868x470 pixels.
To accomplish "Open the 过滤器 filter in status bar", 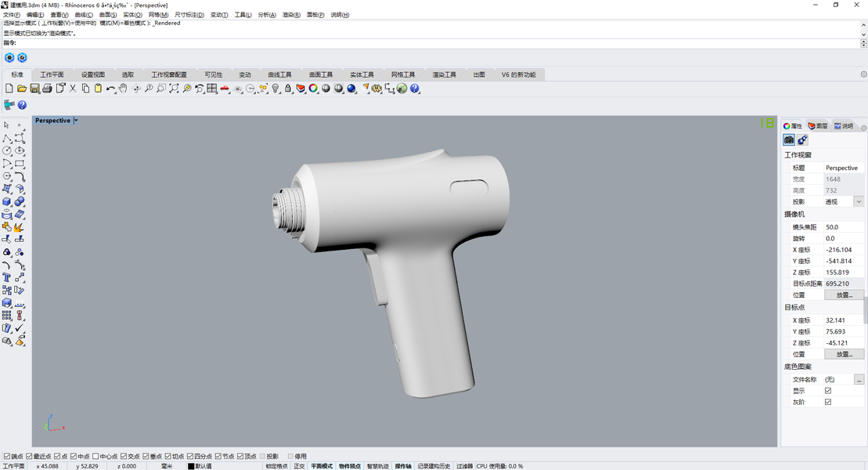I will tap(464, 466).
